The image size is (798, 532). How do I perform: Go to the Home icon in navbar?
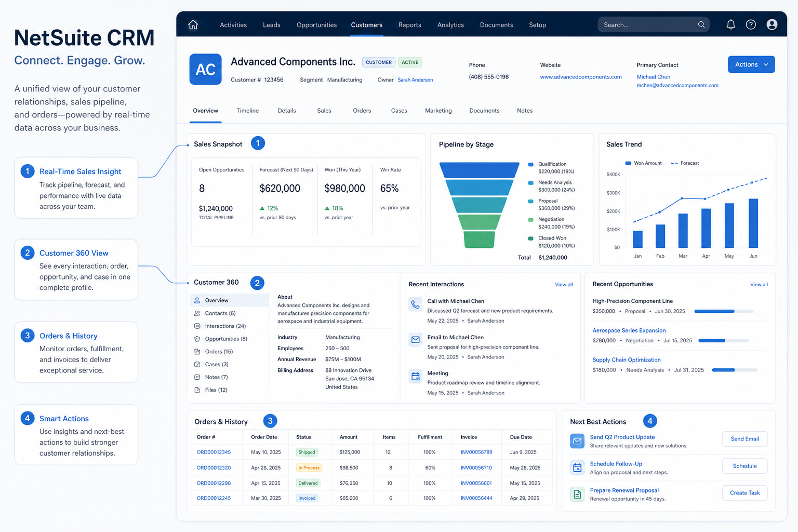click(193, 25)
